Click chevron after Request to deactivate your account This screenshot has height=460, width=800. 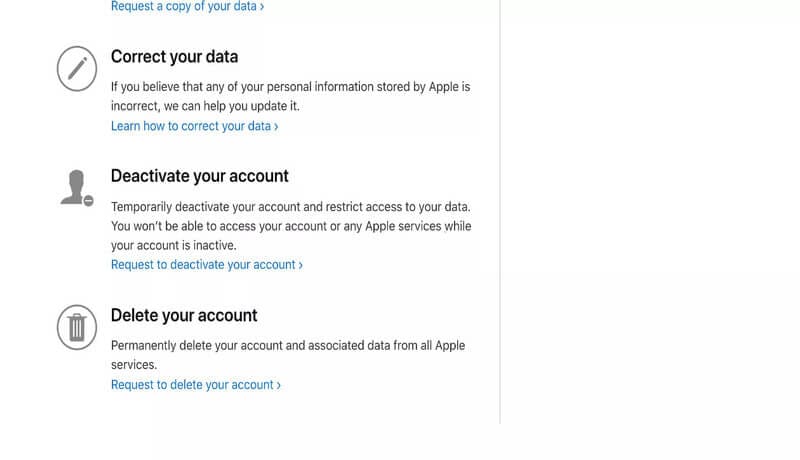[x=300, y=265]
